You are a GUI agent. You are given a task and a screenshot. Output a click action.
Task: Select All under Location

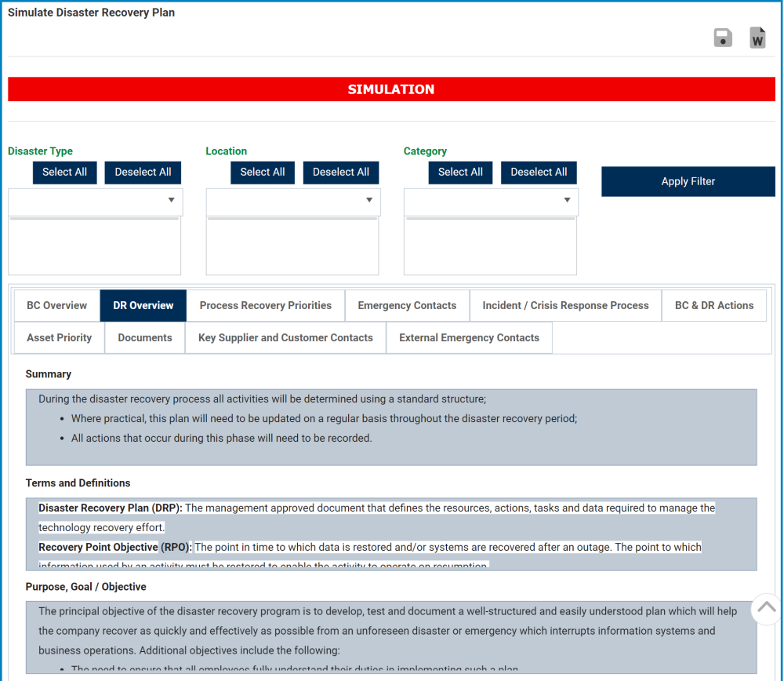pyautogui.click(x=263, y=173)
